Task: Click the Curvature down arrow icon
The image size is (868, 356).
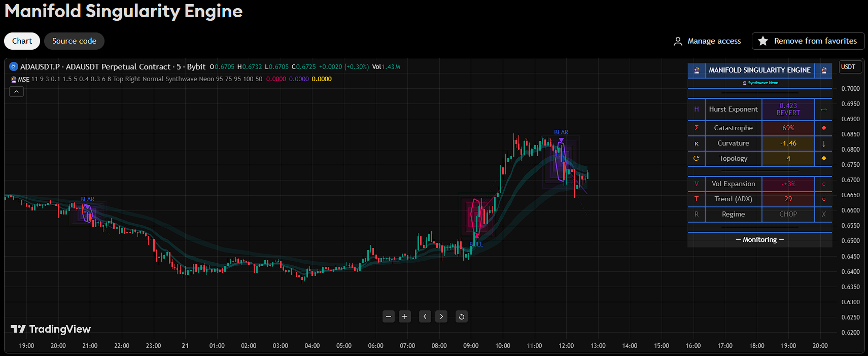Action: (x=823, y=143)
